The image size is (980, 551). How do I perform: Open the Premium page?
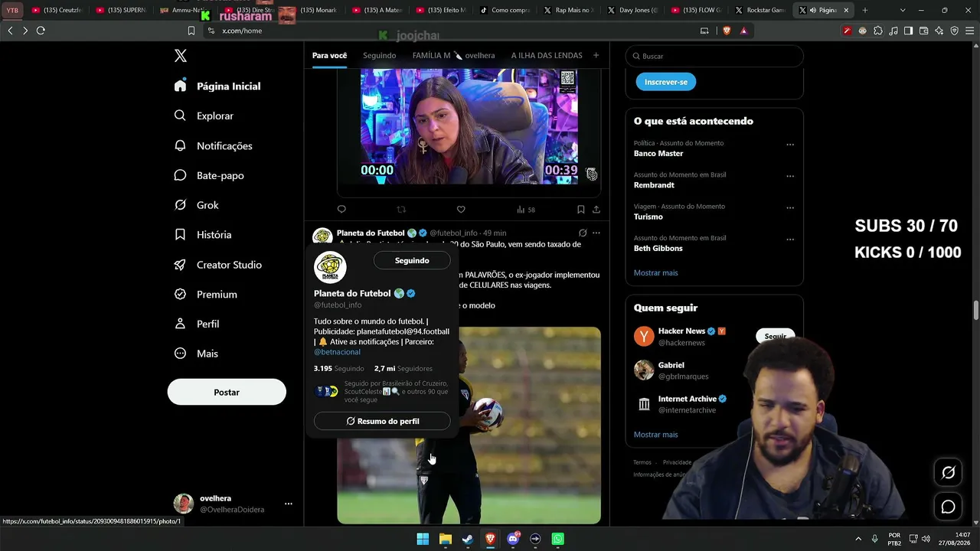pos(205,294)
